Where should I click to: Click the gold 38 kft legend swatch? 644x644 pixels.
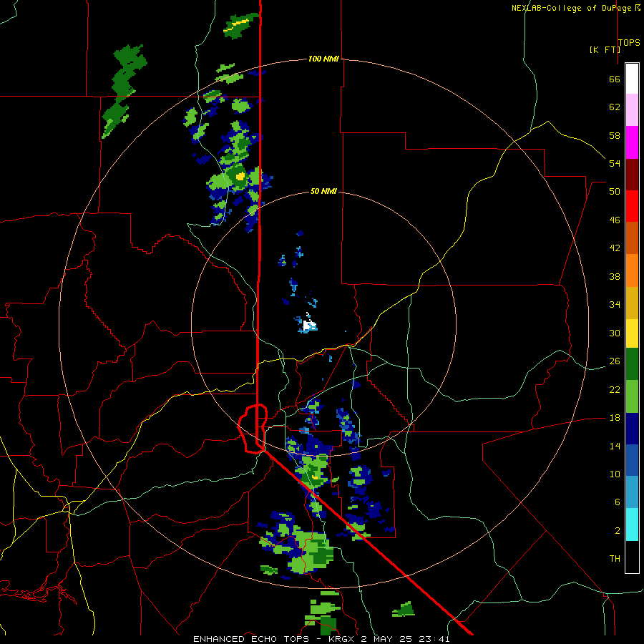632,303
